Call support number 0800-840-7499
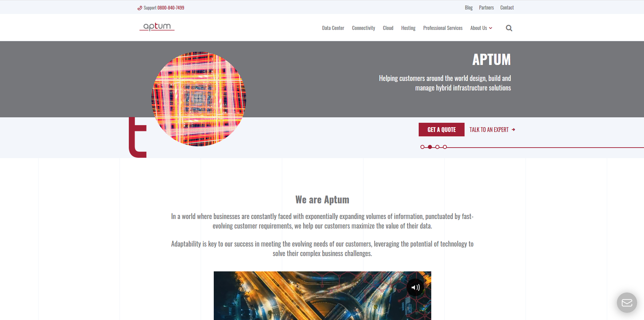This screenshot has height=320, width=644. click(171, 8)
